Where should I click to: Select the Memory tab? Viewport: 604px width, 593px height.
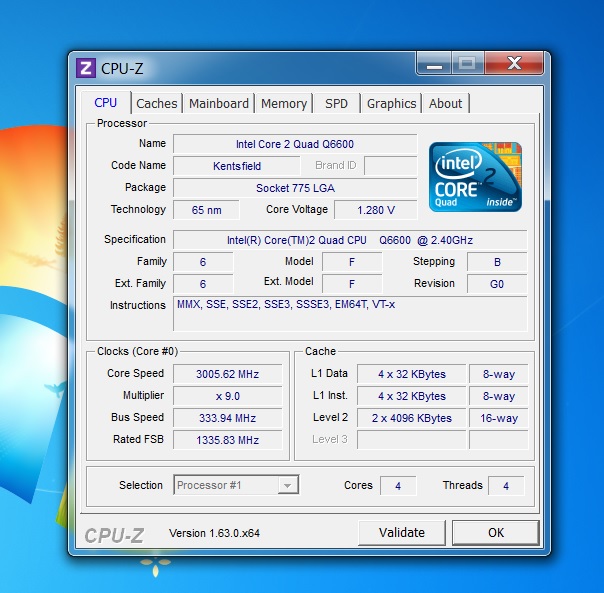click(x=284, y=103)
